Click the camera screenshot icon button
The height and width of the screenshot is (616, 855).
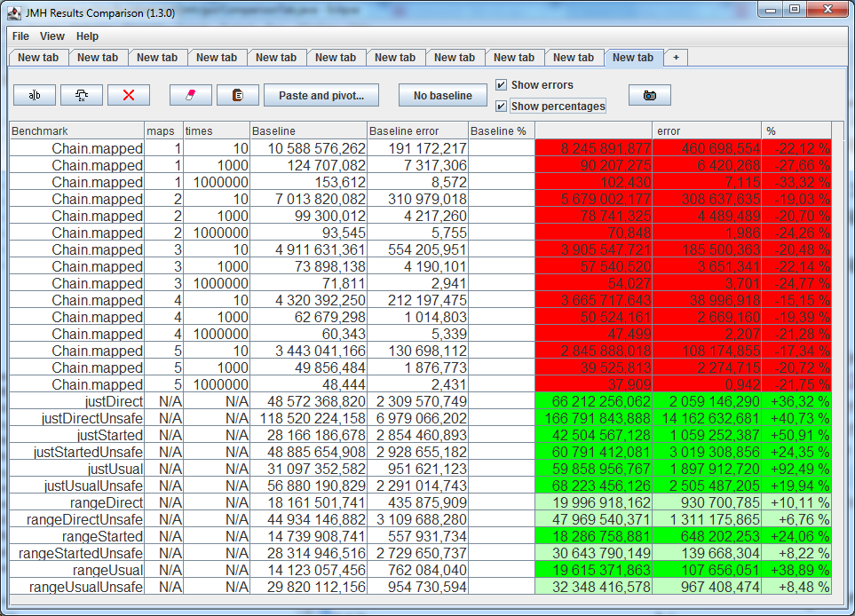coord(649,95)
